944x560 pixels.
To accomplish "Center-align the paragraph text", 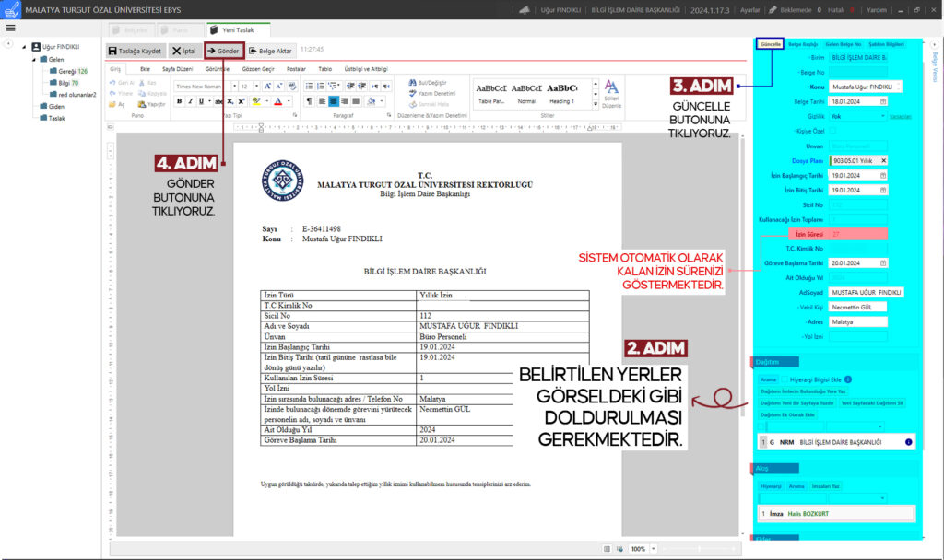I will coord(332,101).
